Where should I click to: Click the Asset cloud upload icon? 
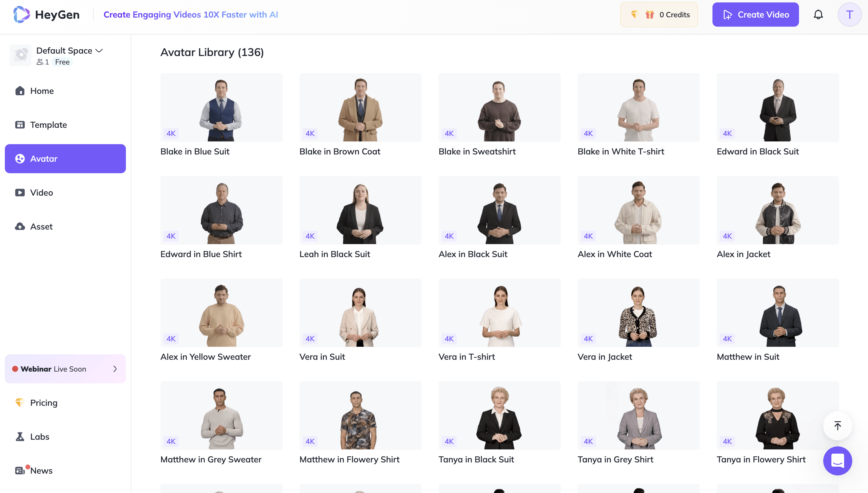(x=20, y=226)
